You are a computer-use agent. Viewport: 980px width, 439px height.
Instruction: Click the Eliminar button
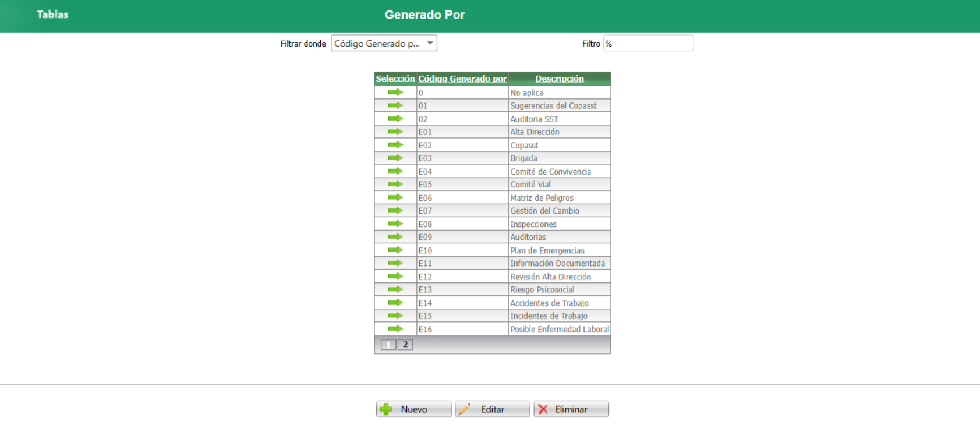pyautogui.click(x=571, y=409)
